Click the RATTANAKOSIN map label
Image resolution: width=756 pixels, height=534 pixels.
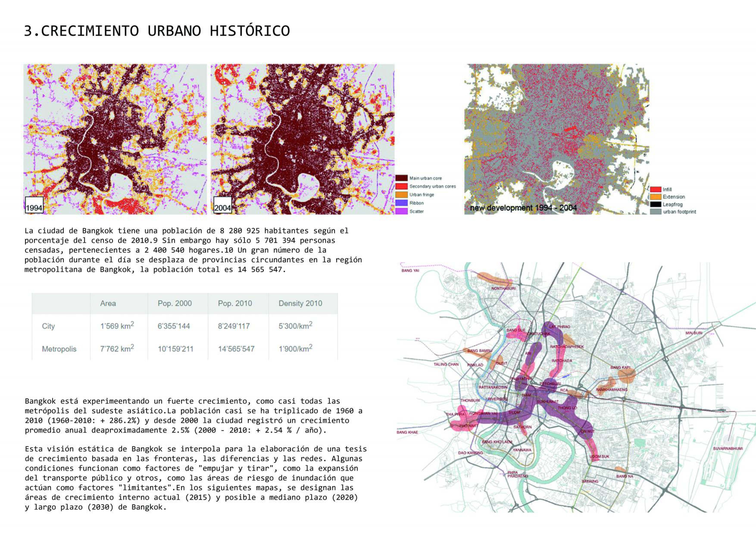[x=493, y=387]
